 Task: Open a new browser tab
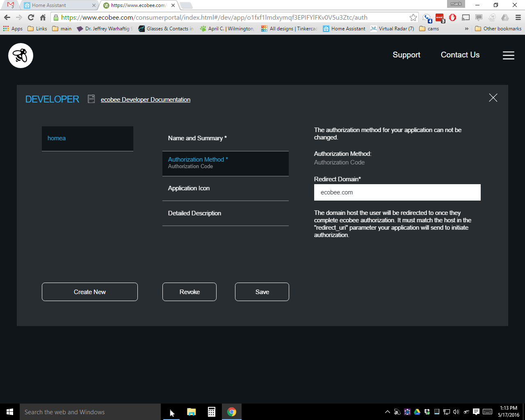click(186, 5)
